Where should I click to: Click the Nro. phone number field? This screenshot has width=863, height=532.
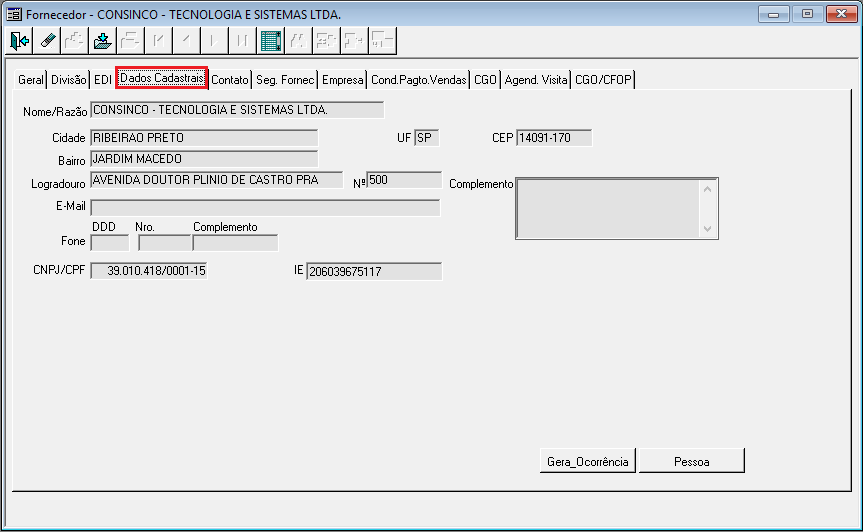pyautogui.click(x=165, y=243)
